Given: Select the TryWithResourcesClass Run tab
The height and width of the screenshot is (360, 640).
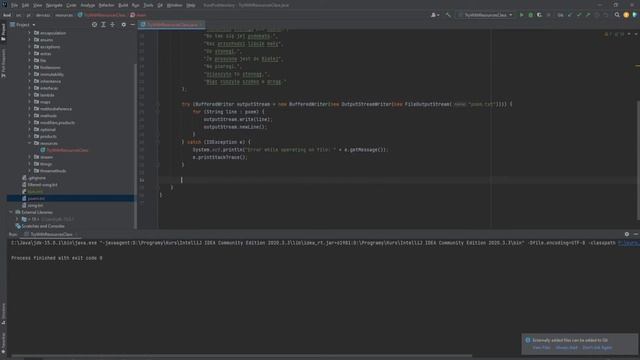Looking at the screenshot, I should 51,234.
